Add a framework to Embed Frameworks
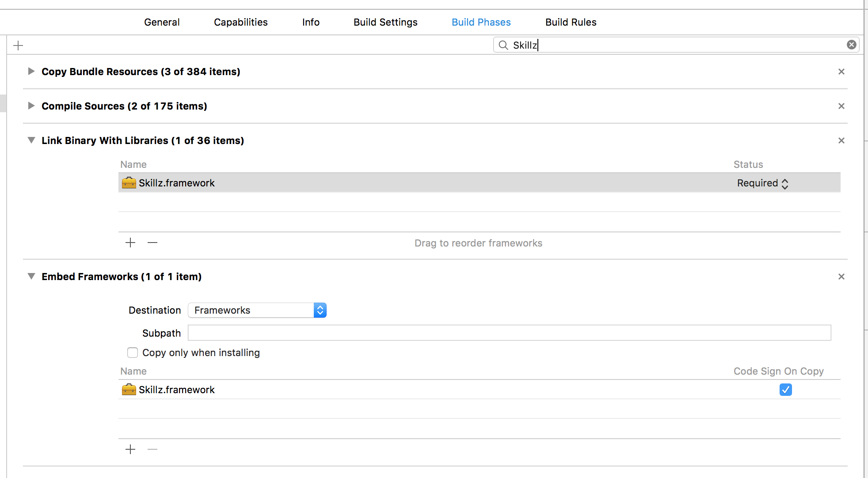The image size is (868, 478). (x=130, y=449)
